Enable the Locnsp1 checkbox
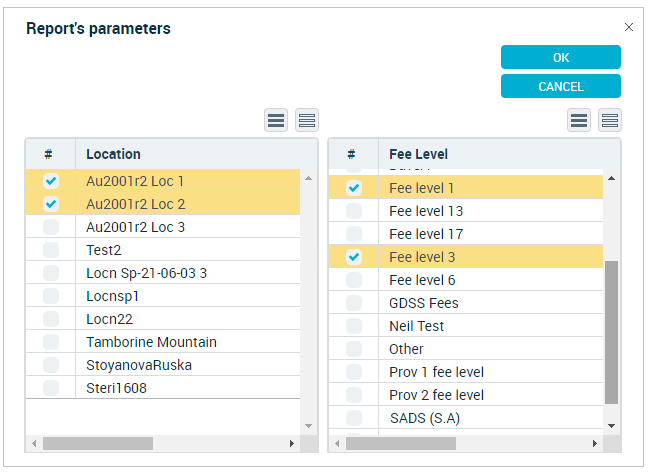Image resolution: width=648 pixels, height=474 pixels. [51, 296]
